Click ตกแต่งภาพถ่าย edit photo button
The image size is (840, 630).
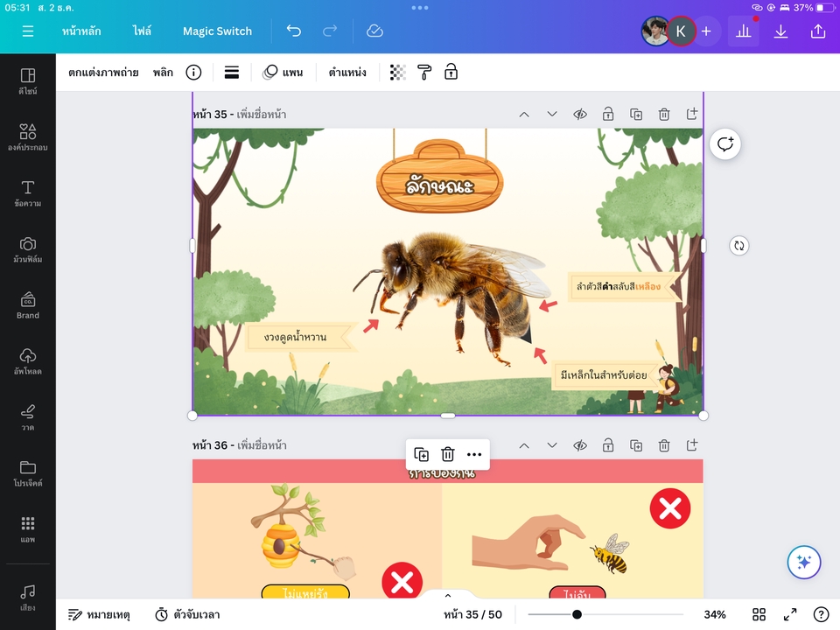[103, 73]
